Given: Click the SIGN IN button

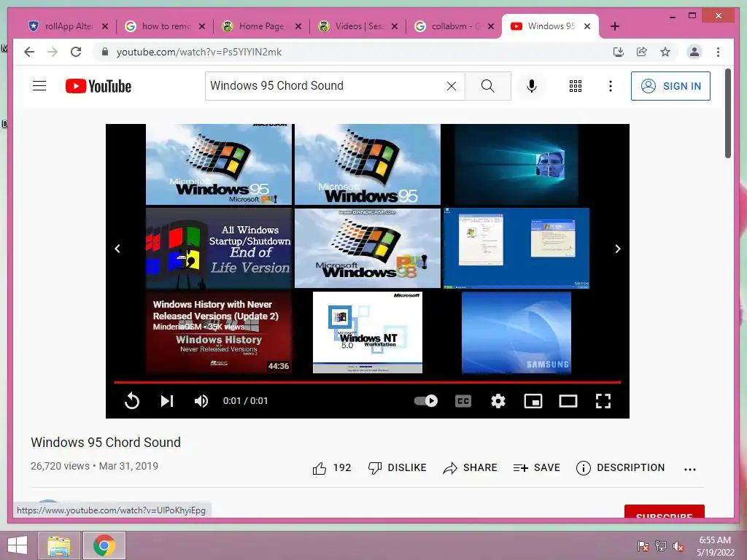Looking at the screenshot, I should tap(670, 86).
